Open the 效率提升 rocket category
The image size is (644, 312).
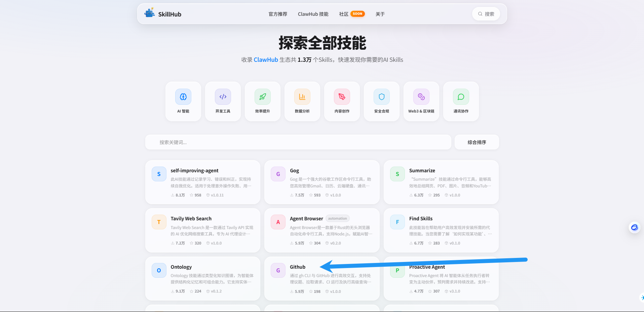tap(263, 97)
